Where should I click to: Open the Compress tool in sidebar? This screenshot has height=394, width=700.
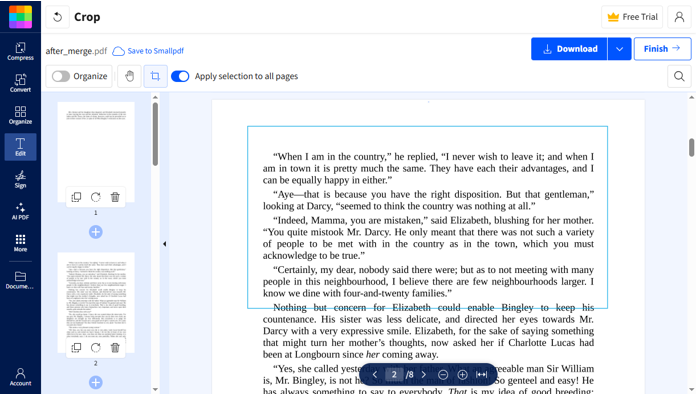(x=21, y=51)
